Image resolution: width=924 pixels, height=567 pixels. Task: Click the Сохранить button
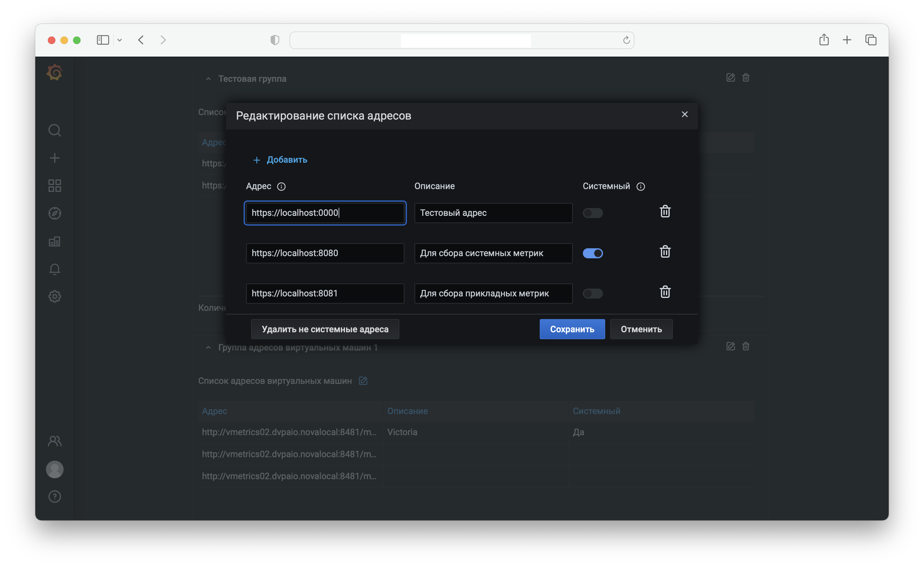pyautogui.click(x=572, y=329)
